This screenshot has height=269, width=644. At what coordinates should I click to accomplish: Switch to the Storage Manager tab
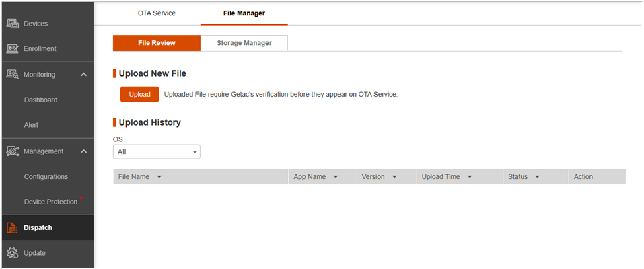point(244,43)
